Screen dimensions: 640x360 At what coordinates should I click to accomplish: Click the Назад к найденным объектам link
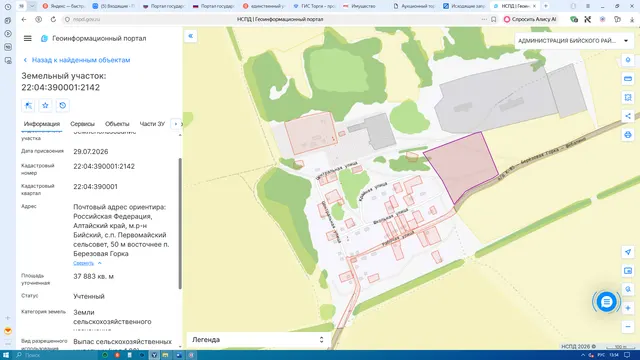76,60
